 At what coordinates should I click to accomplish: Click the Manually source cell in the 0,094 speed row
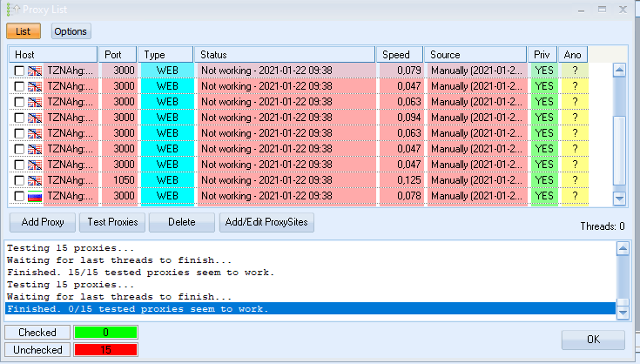[x=477, y=118]
